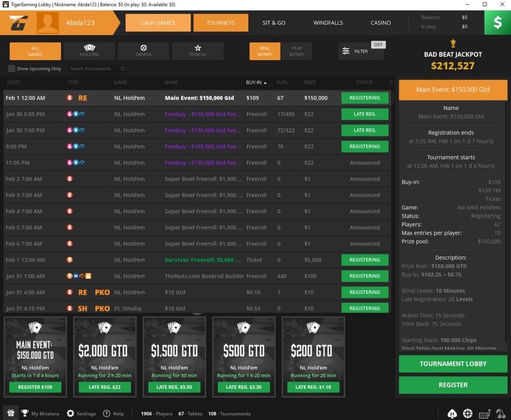Click the Tournament Lobby button
The image size is (511, 420).
[x=453, y=364]
